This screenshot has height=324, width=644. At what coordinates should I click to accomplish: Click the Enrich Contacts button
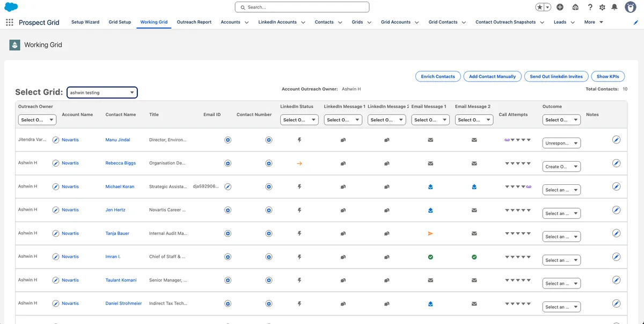tap(438, 76)
